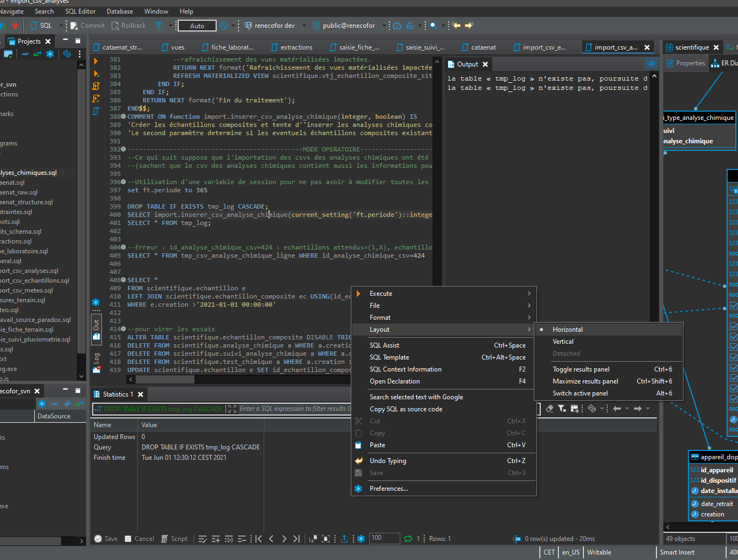Click the Commit button
The height and width of the screenshot is (560, 738).
(88, 26)
